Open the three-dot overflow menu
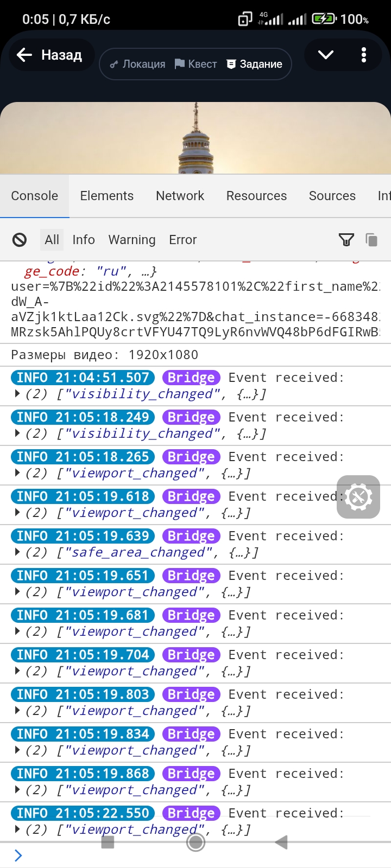This screenshot has width=391, height=868. 364,55
